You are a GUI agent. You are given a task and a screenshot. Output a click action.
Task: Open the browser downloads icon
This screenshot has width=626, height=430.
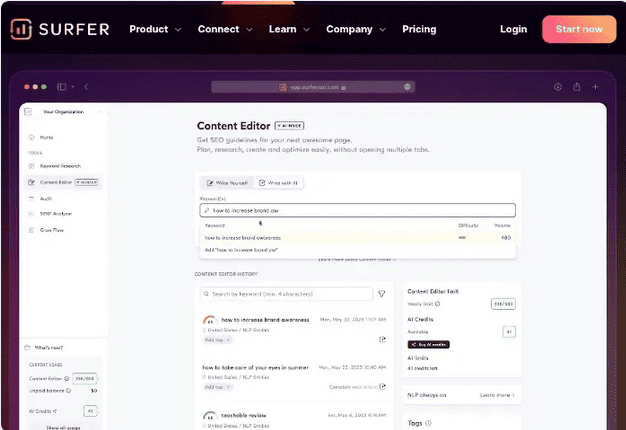[x=558, y=87]
